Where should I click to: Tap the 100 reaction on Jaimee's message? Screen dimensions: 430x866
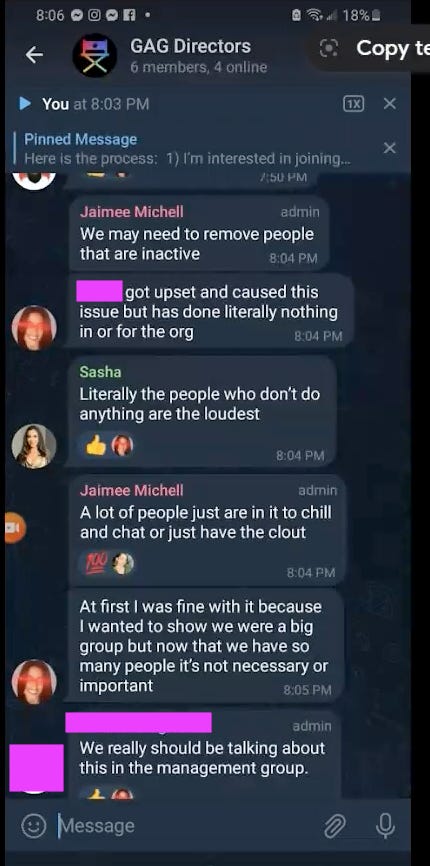[95, 563]
